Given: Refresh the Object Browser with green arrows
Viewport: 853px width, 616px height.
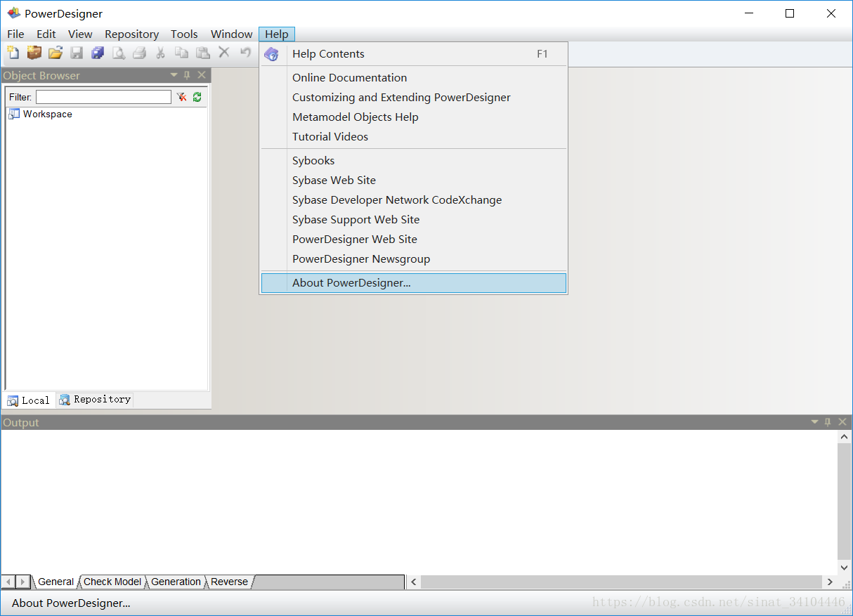Looking at the screenshot, I should click(197, 97).
